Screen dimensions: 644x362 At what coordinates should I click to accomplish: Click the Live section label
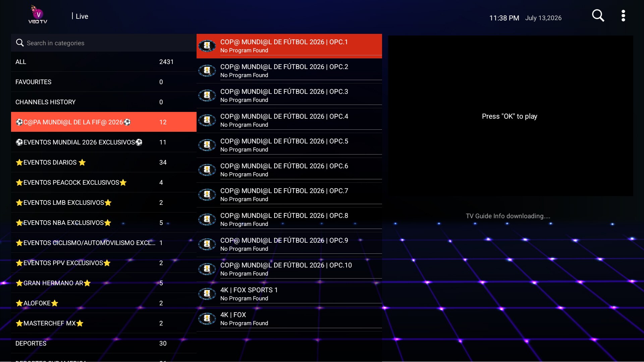pos(82,16)
